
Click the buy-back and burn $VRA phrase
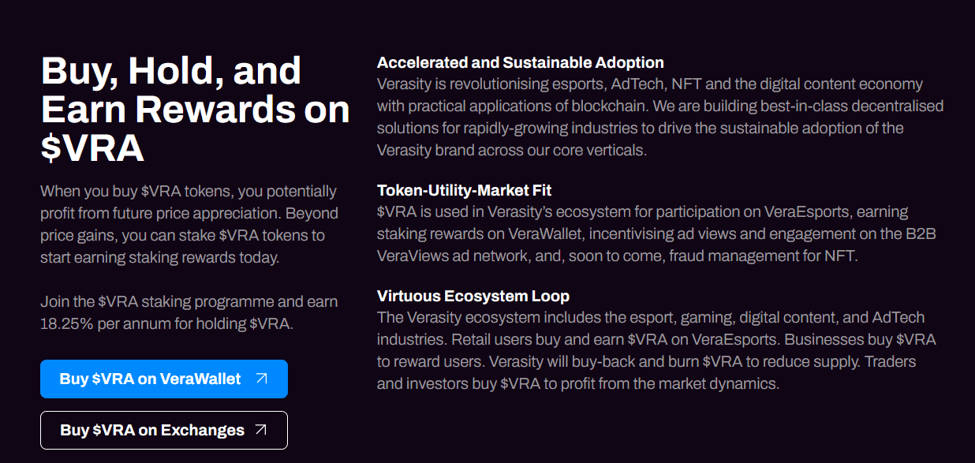point(700,362)
